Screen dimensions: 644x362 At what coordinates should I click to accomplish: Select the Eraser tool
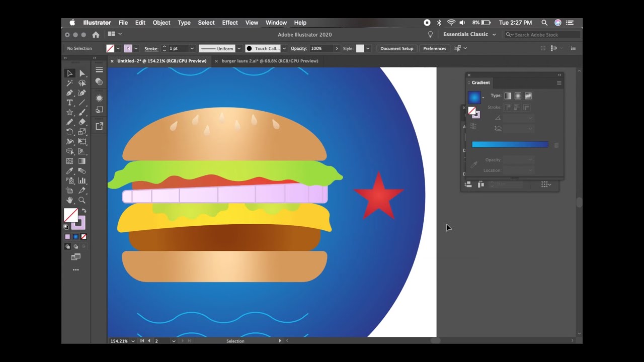pos(82,122)
